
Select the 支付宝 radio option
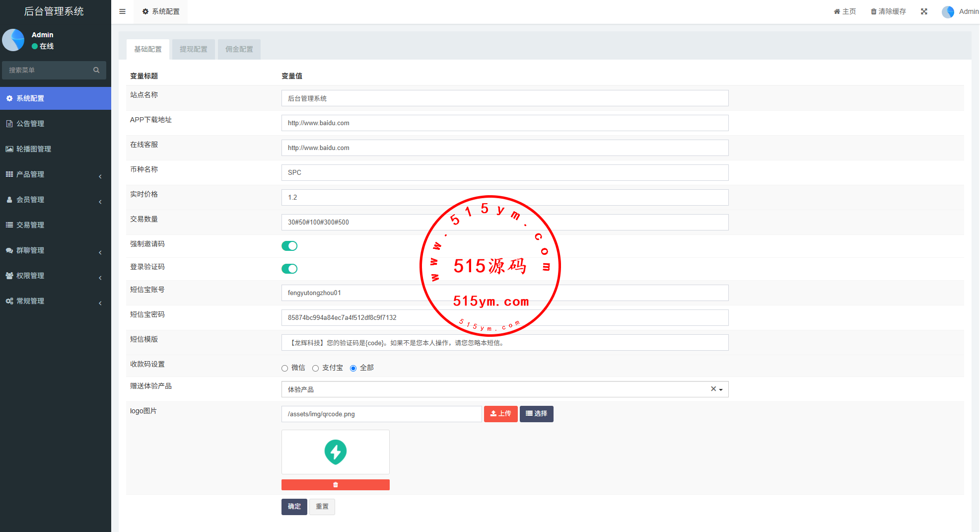tap(316, 368)
